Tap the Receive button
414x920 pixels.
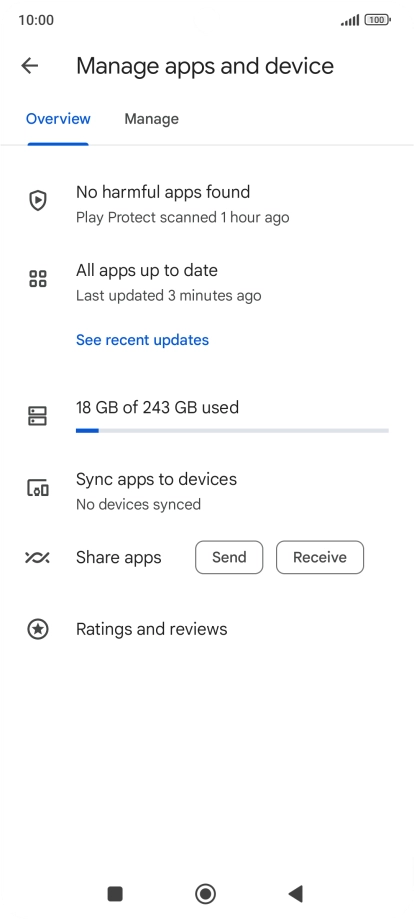pyautogui.click(x=320, y=557)
